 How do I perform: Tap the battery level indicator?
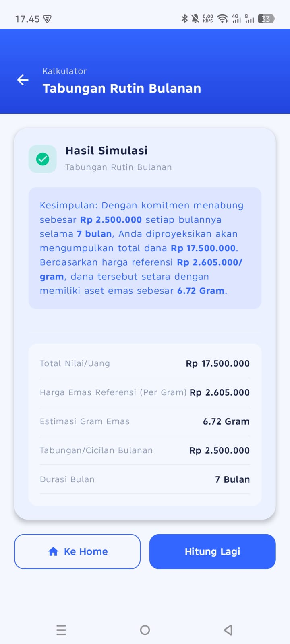click(266, 19)
